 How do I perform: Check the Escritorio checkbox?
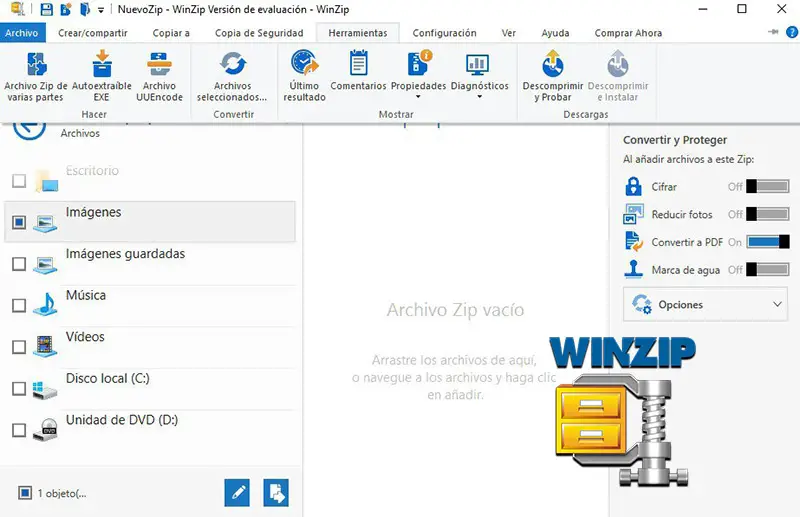19,181
